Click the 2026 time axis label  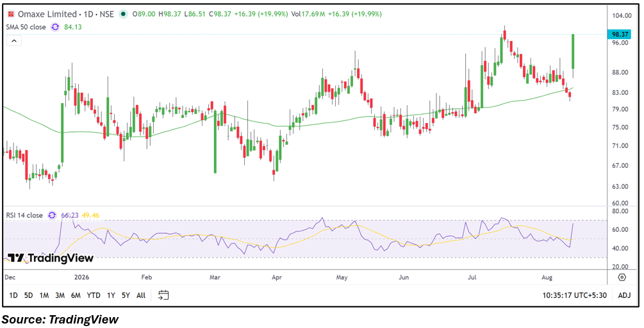(83, 277)
